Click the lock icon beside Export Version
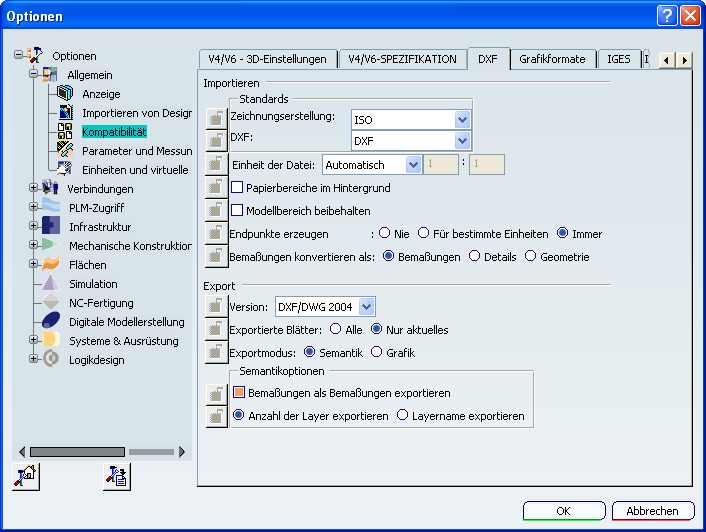This screenshot has height=532, width=706. click(x=215, y=307)
